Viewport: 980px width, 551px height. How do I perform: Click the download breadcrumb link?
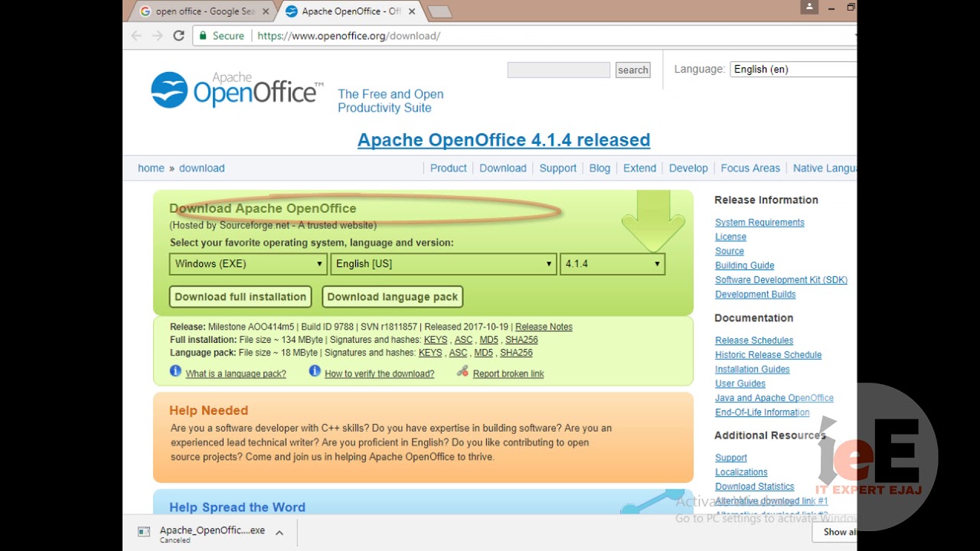pos(202,168)
